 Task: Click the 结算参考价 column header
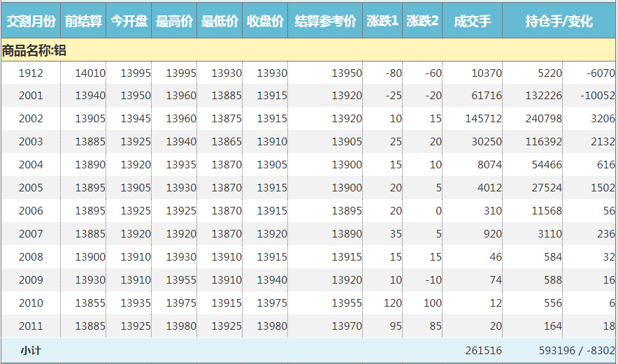pyautogui.click(x=325, y=22)
